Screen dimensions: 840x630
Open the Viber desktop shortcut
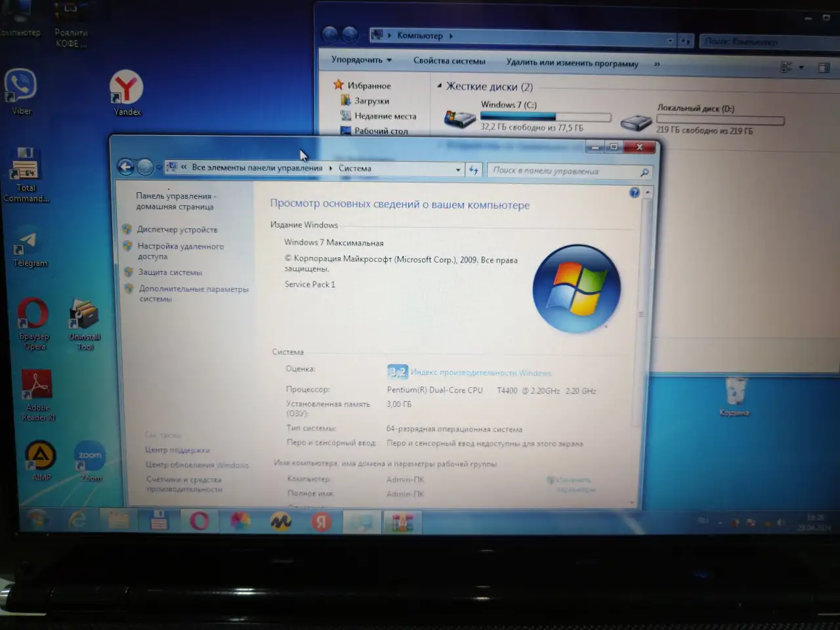21,91
